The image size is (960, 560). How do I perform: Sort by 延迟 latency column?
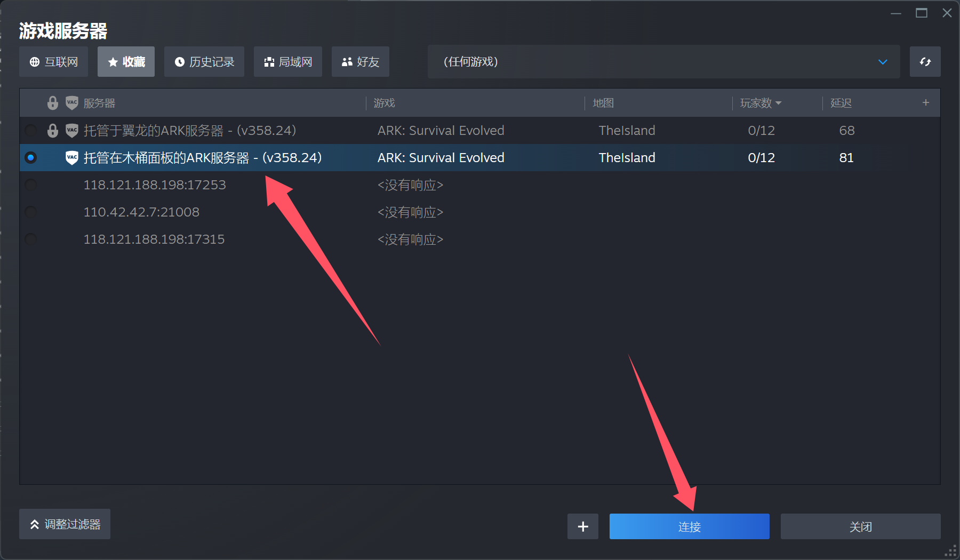click(841, 103)
